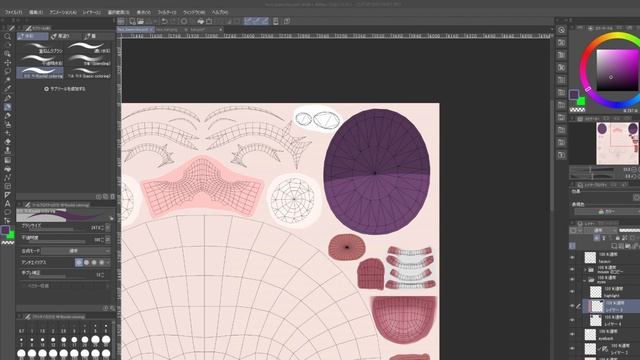Image resolution: width=640 pixels, height=360 pixels.
Task: Choose the second anti-aliasing option
Action: [86, 263]
